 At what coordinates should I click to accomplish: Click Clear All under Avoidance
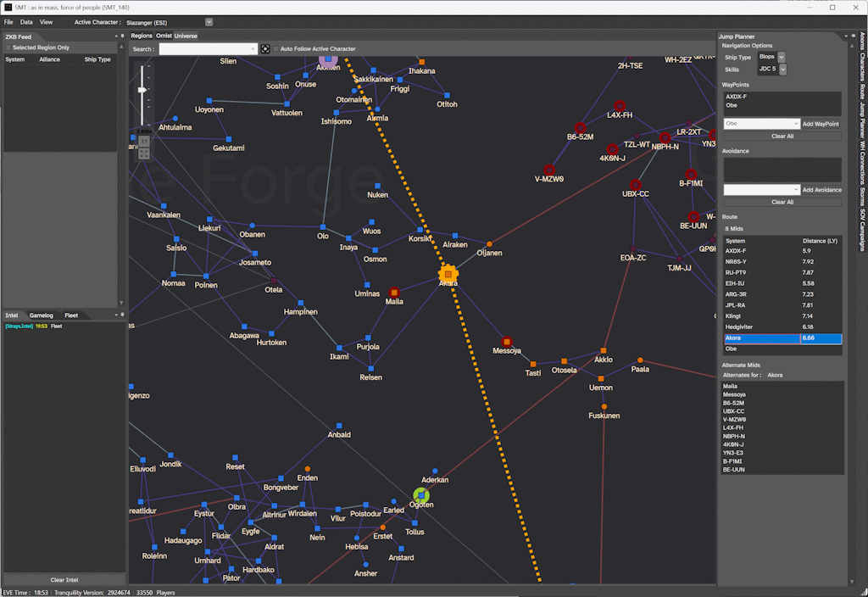(x=782, y=202)
